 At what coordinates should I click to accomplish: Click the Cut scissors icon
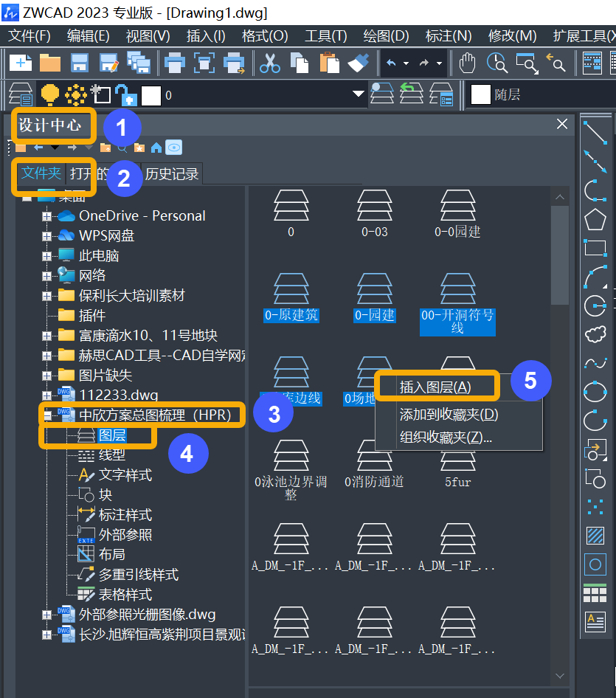coord(270,63)
